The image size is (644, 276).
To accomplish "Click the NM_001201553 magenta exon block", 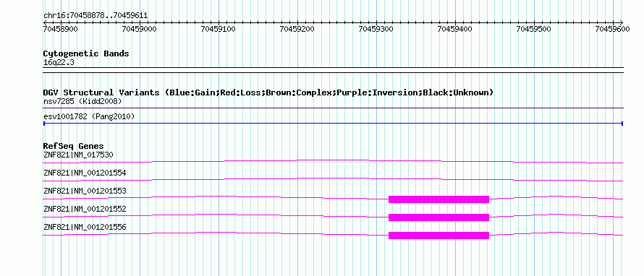I will point(438,199).
